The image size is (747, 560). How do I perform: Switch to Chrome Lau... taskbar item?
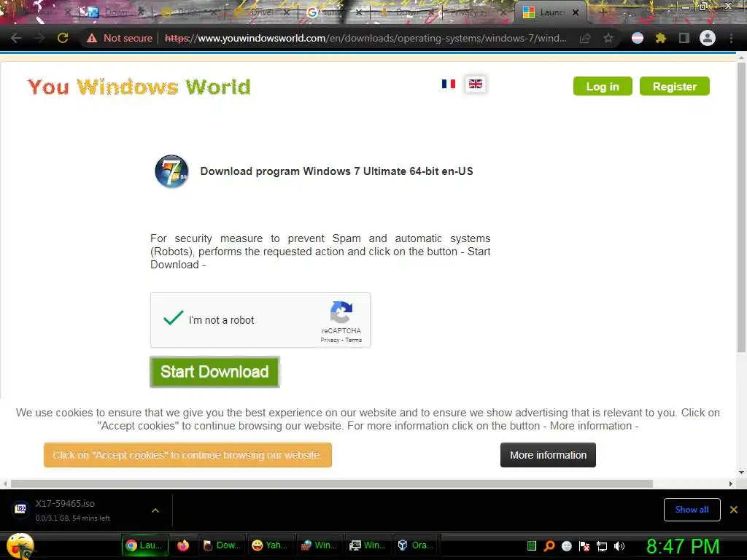[x=145, y=545]
